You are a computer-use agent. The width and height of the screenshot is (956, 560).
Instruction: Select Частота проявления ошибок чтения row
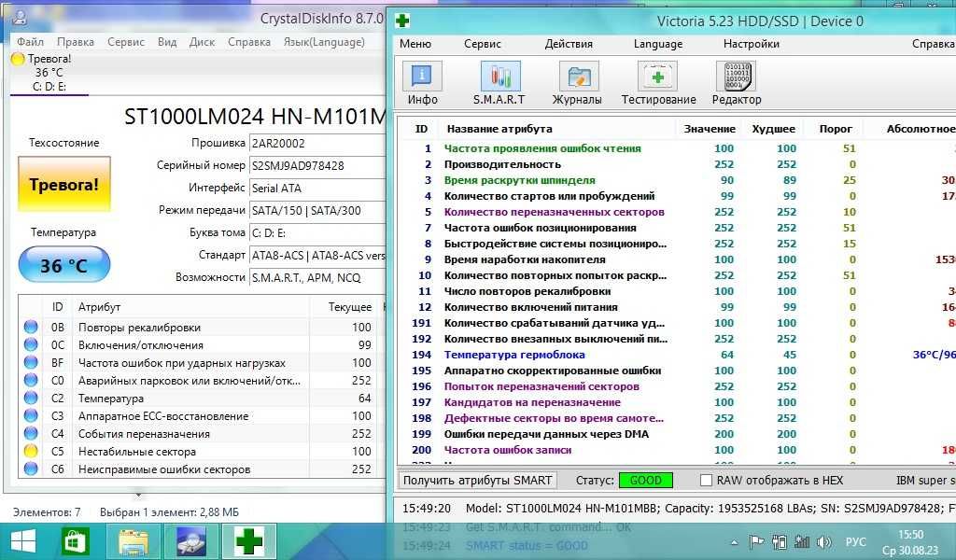(x=677, y=148)
